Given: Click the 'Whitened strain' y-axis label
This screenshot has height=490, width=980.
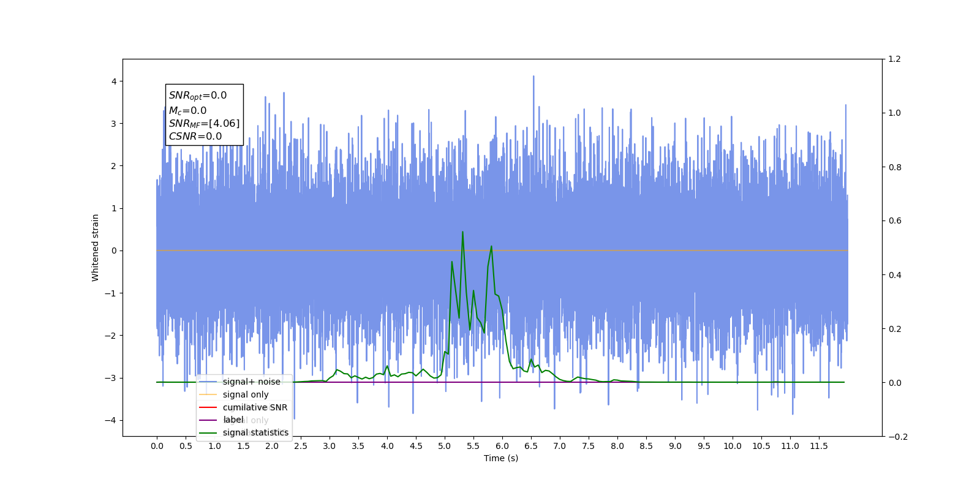Looking at the screenshot, I should (x=95, y=247).
